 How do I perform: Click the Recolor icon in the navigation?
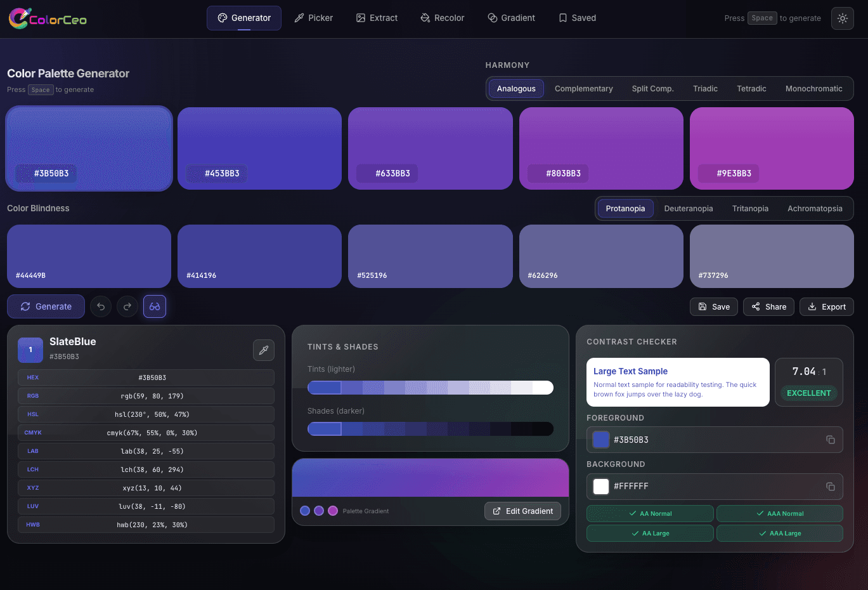[x=424, y=18]
